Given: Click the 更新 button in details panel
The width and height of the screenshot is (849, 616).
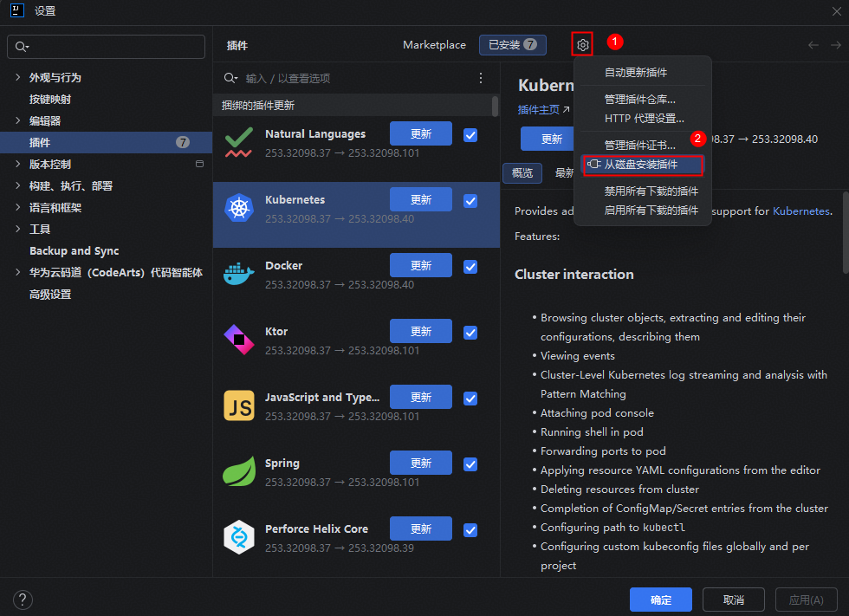Looking at the screenshot, I should click(548, 139).
